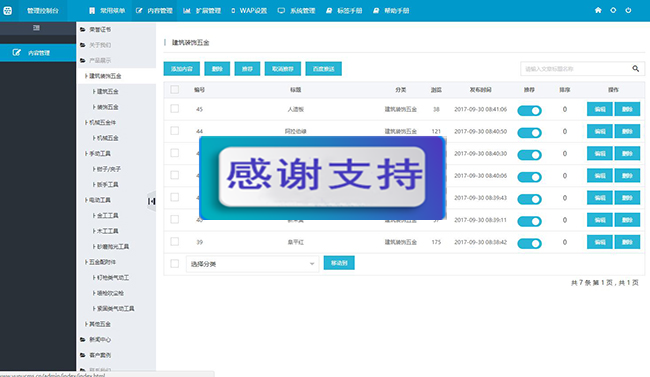The image size is (650, 377).
Task: Expand the 五金配附件 tree node
Action: point(101,262)
